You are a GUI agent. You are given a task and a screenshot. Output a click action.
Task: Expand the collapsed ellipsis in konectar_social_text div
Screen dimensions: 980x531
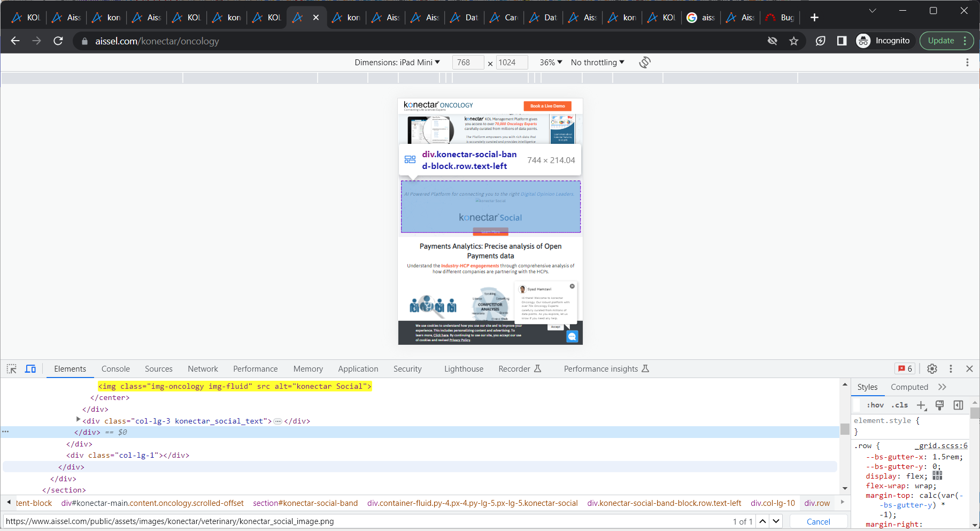tap(278, 421)
